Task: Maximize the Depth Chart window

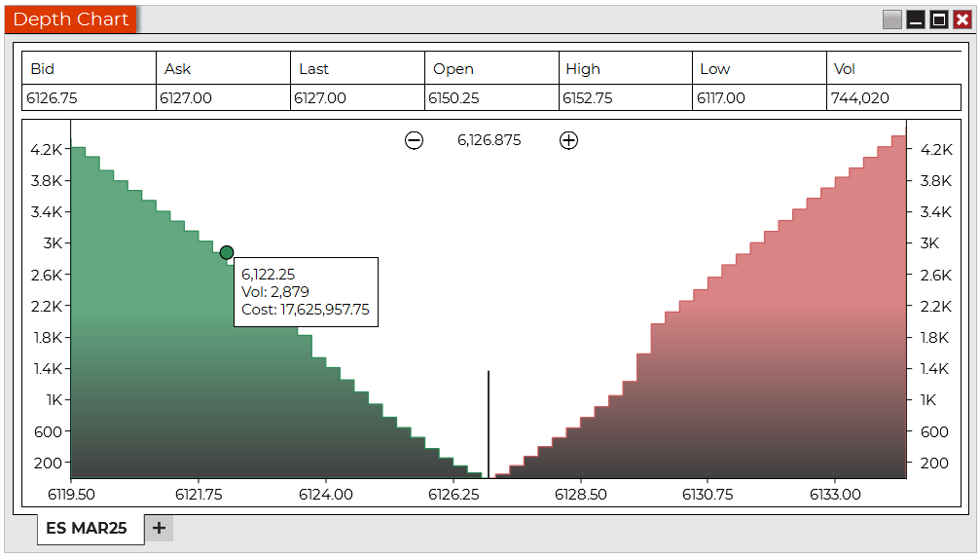Action: 939,20
